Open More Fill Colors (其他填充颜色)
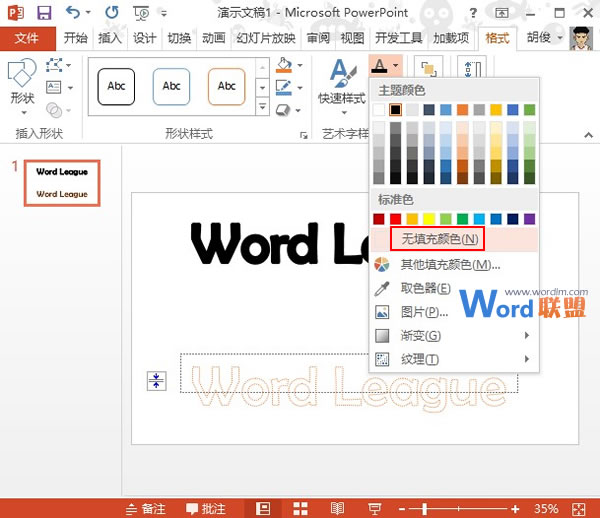 click(454, 264)
